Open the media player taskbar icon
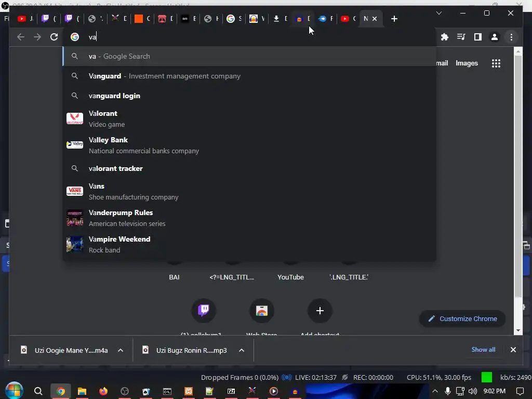The height and width of the screenshot is (399, 532). pyautogui.click(x=273, y=391)
